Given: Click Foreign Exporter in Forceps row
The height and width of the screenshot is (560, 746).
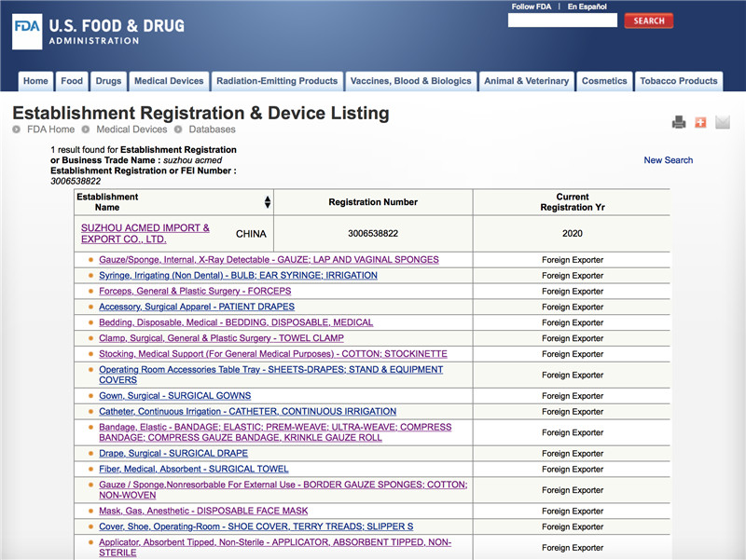Looking at the screenshot, I should click(x=573, y=292).
